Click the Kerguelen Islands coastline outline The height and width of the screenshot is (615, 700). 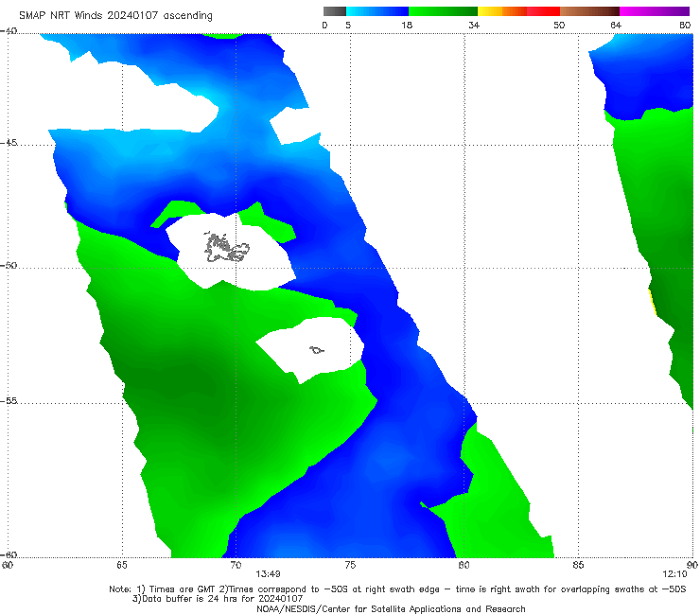coord(226,248)
